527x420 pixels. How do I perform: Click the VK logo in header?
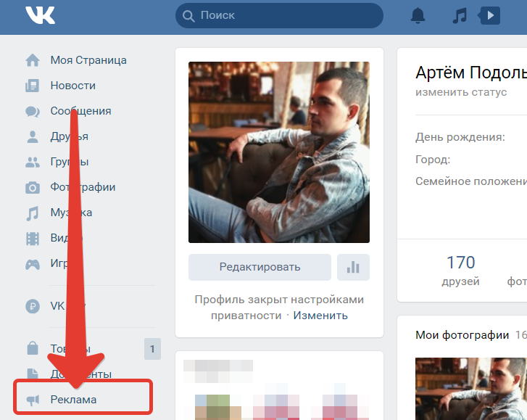tap(40, 15)
